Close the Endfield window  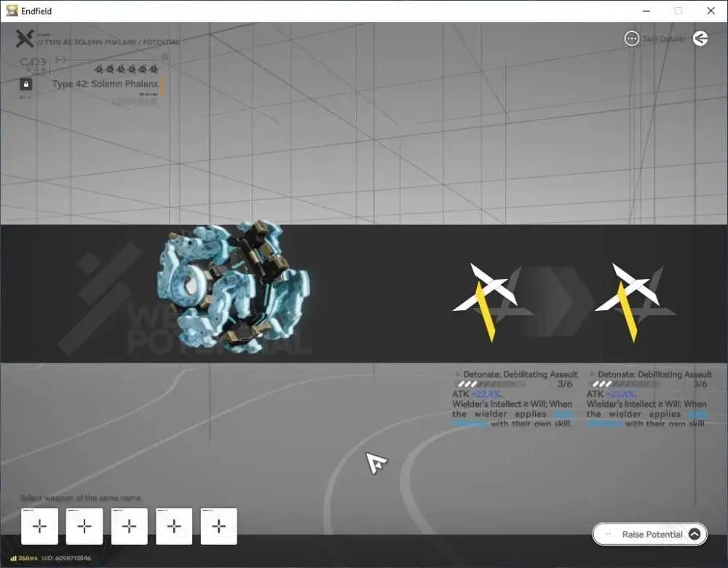tap(711, 11)
